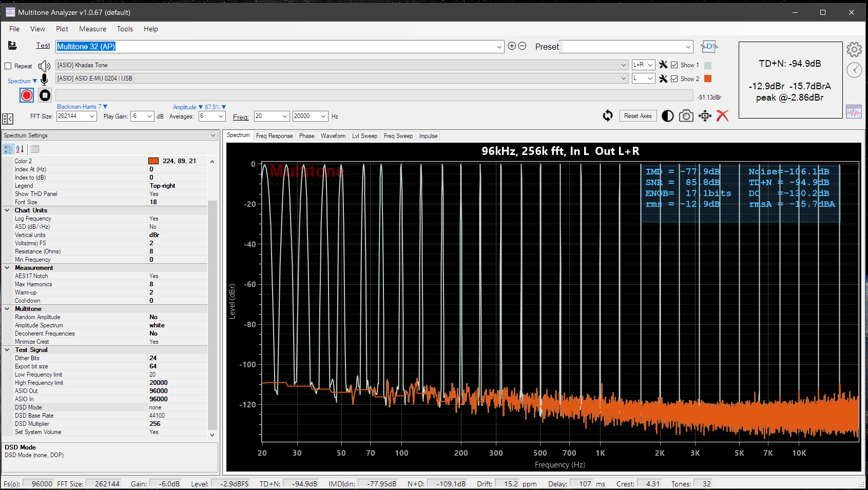Open settings with the gear icon
This screenshot has height=490, width=868.
pyautogui.click(x=854, y=49)
